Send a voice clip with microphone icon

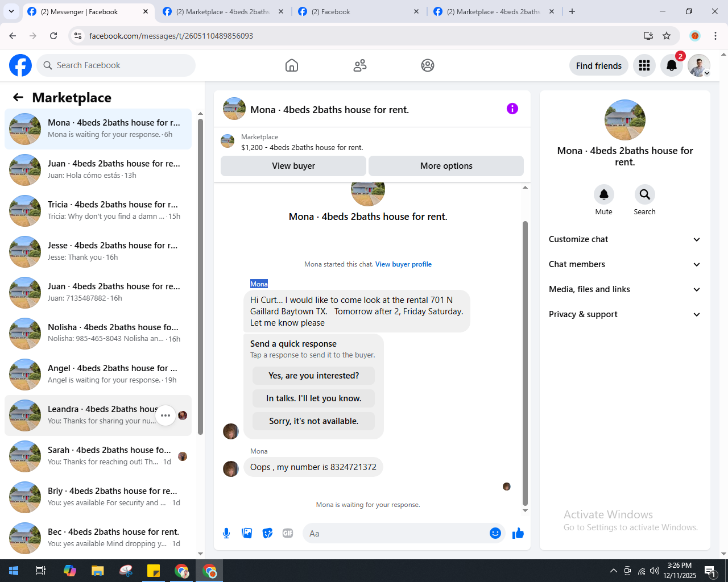pos(226,533)
